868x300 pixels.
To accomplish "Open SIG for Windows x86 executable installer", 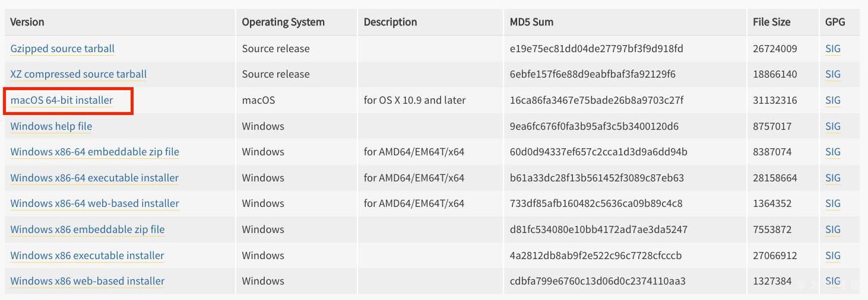I will 832,256.
